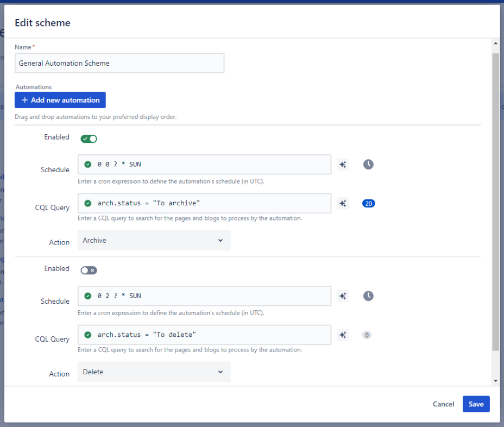Click the 0 results badge for the "To delete" query
The image size is (504, 427).
pos(367,335)
